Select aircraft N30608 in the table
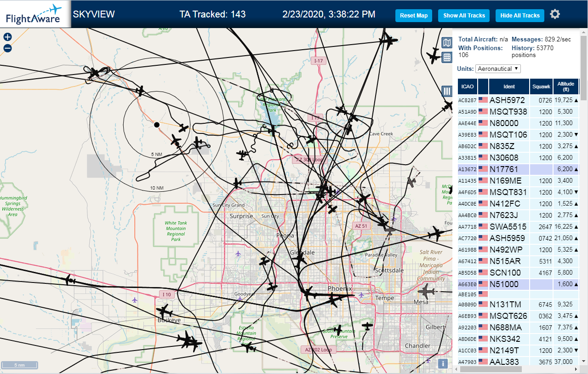This screenshot has height=374, width=588. point(519,158)
